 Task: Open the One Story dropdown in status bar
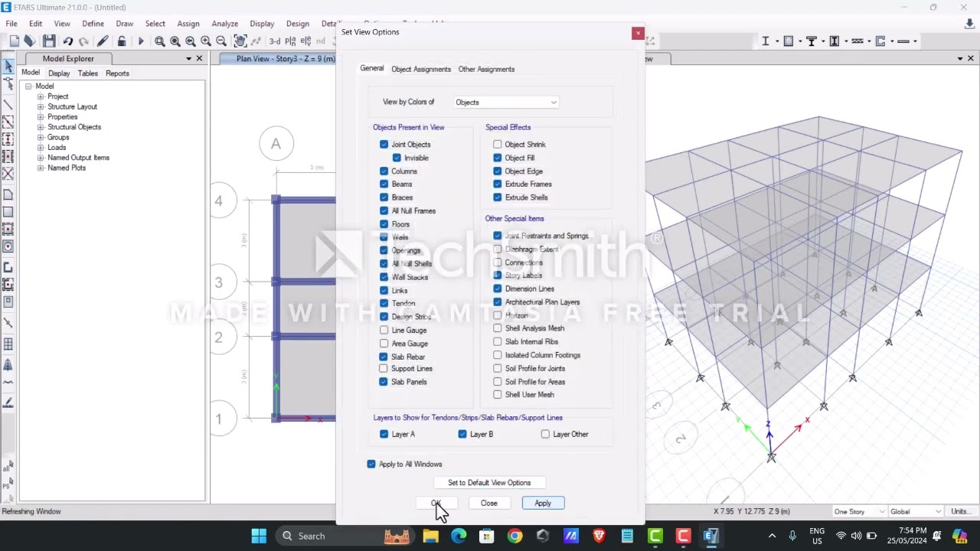859,511
